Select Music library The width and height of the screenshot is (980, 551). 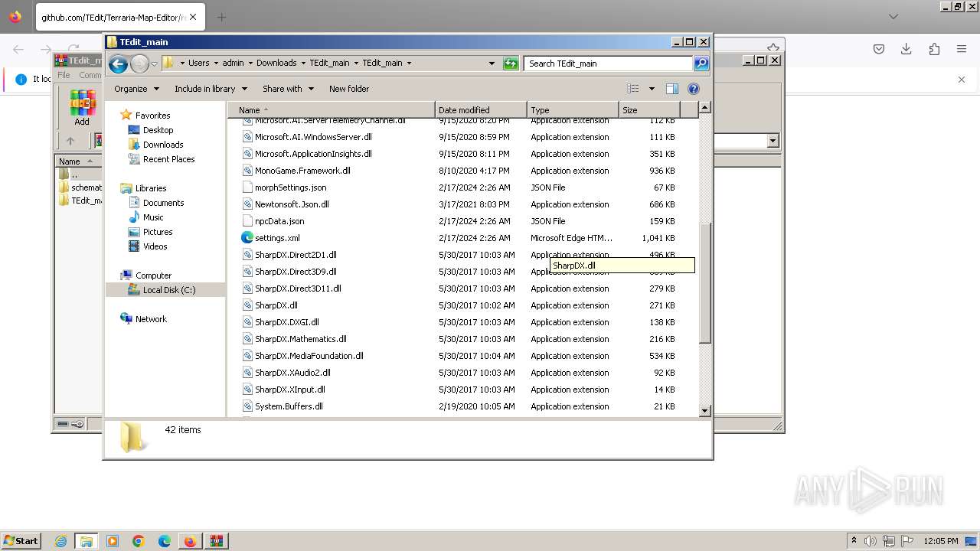pyautogui.click(x=153, y=217)
